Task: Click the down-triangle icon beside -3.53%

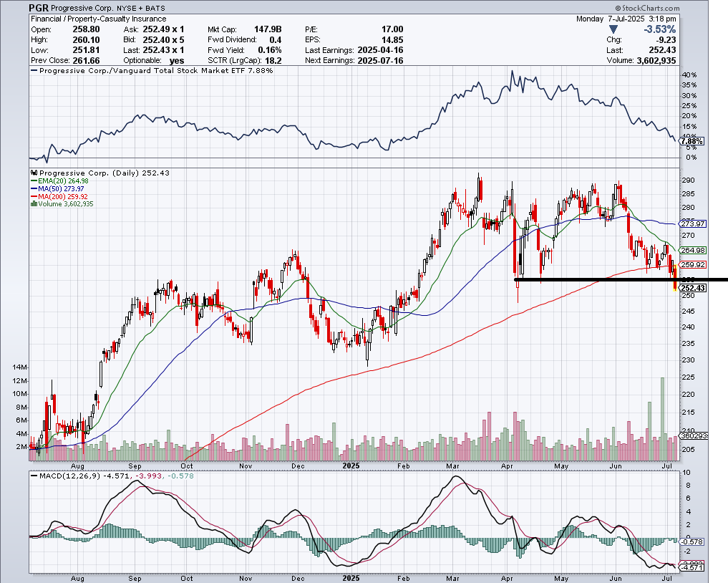Action: pyautogui.click(x=613, y=30)
